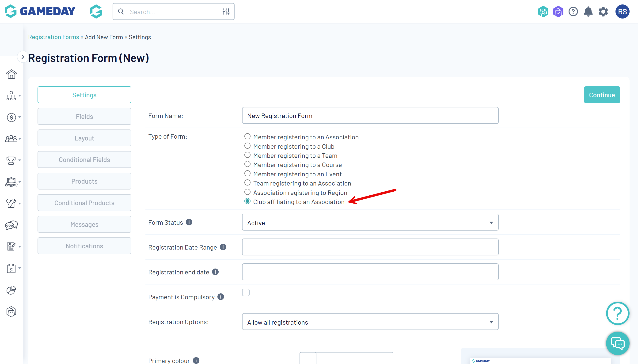Expand the collapsed sidebar with chevron

click(23, 57)
